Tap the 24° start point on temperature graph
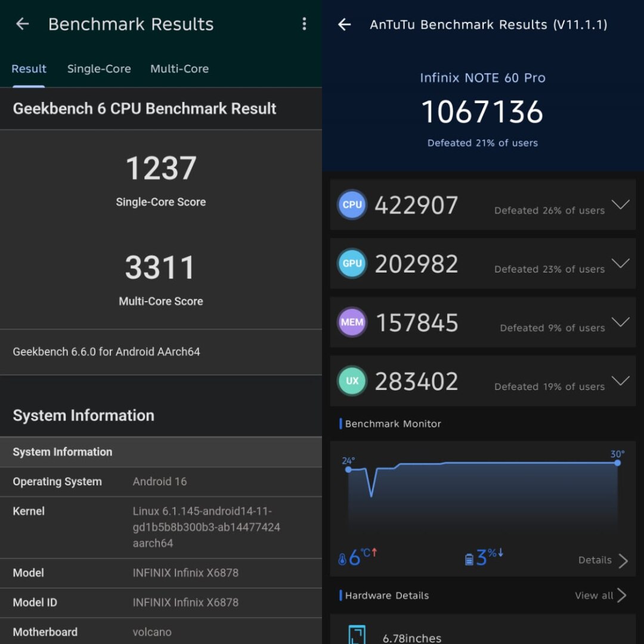Viewport: 644px width, 644px height. (x=348, y=469)
